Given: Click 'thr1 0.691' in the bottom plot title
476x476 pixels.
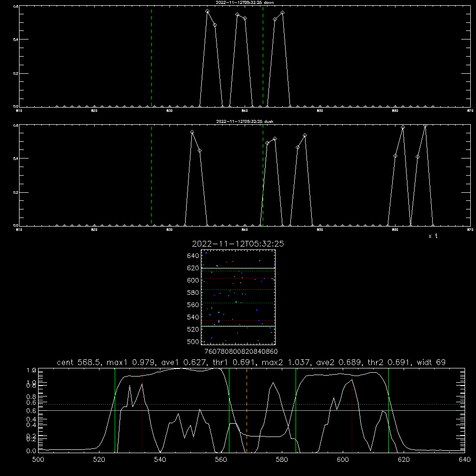Looking at the screenshot, I should click(x=235, y=362).
